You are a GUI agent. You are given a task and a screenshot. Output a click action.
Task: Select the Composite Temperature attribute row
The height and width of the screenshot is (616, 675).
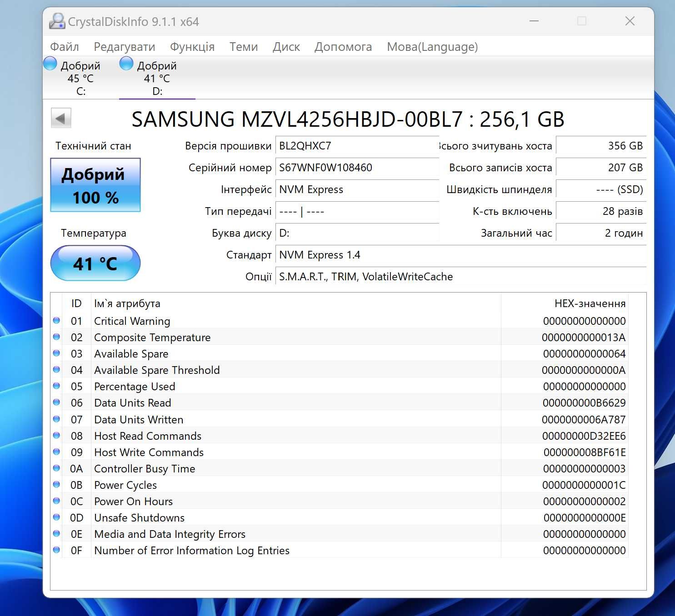pyautogui.click(x=340, y=337)
